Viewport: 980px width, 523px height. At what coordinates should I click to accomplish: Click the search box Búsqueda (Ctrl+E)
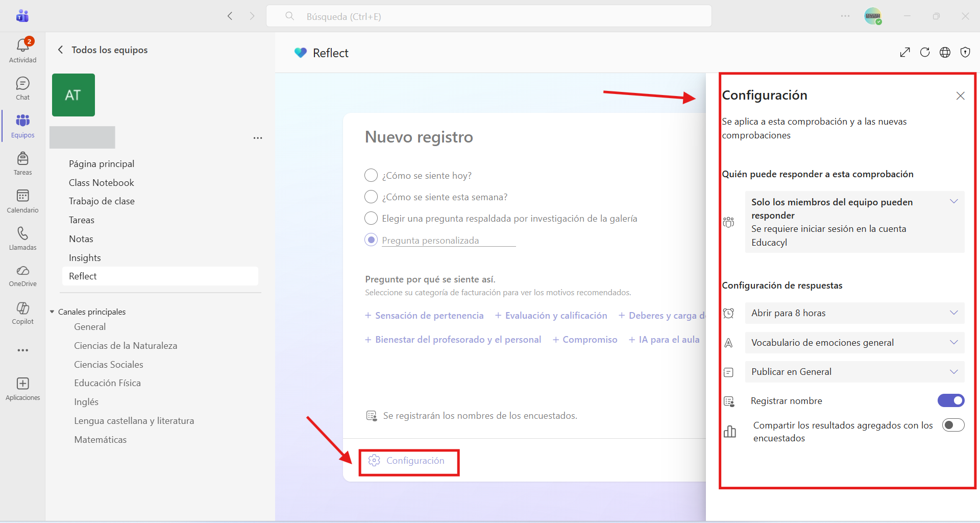489,16
